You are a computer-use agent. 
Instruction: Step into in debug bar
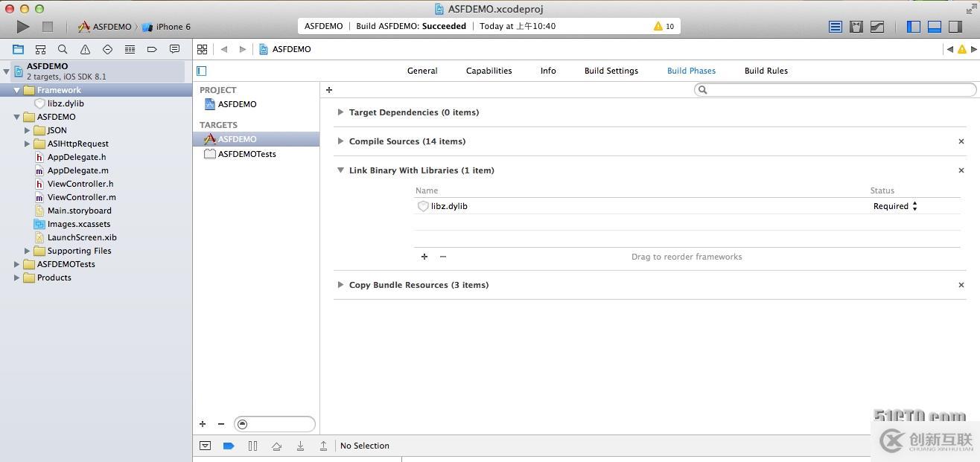300,446
